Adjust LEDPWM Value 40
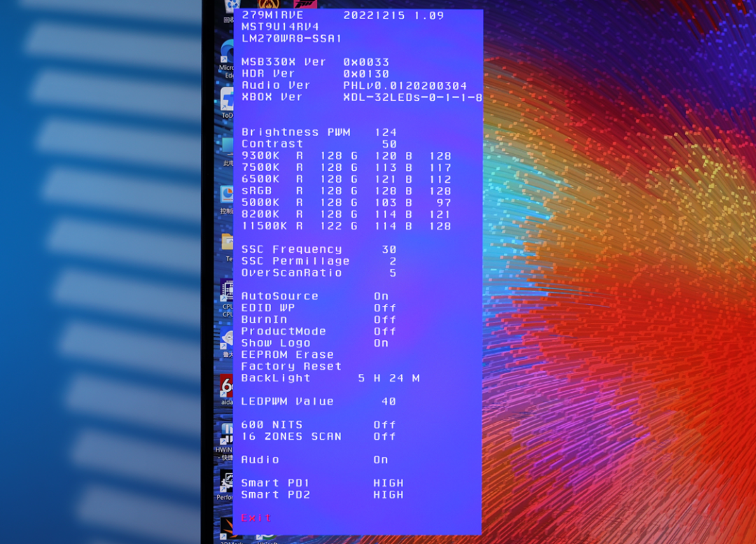Image resolution: width=756 pixels, height=544 pixels. pos(389,401)
